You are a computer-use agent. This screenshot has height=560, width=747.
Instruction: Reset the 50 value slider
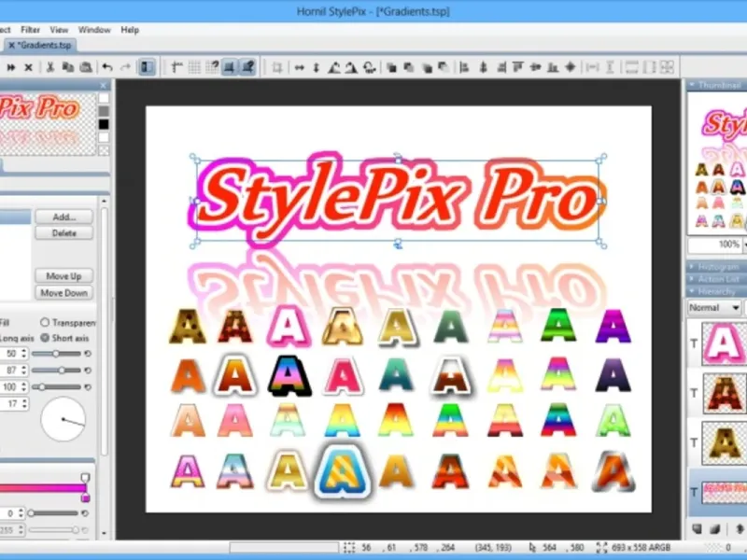click(x=88, y=354)
